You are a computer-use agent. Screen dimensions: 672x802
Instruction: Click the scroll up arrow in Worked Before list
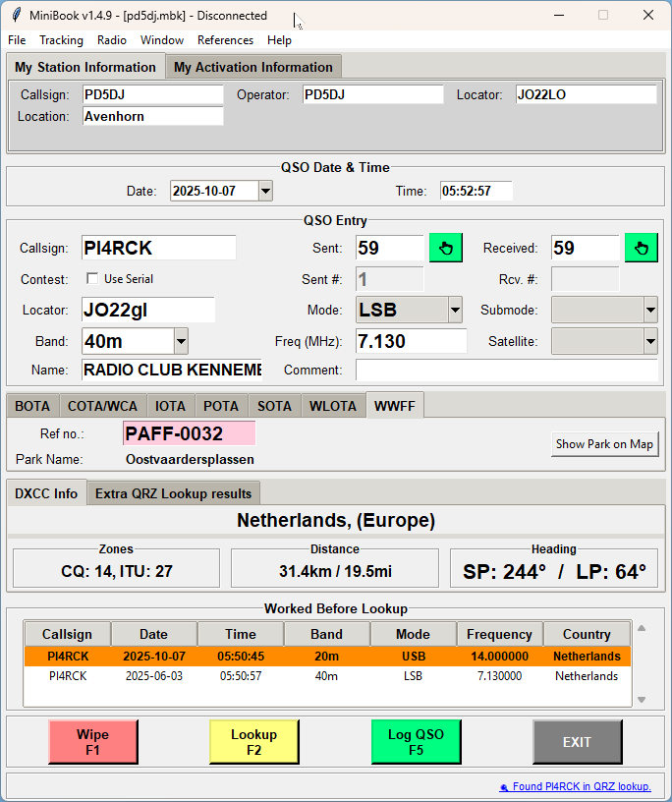643,628
